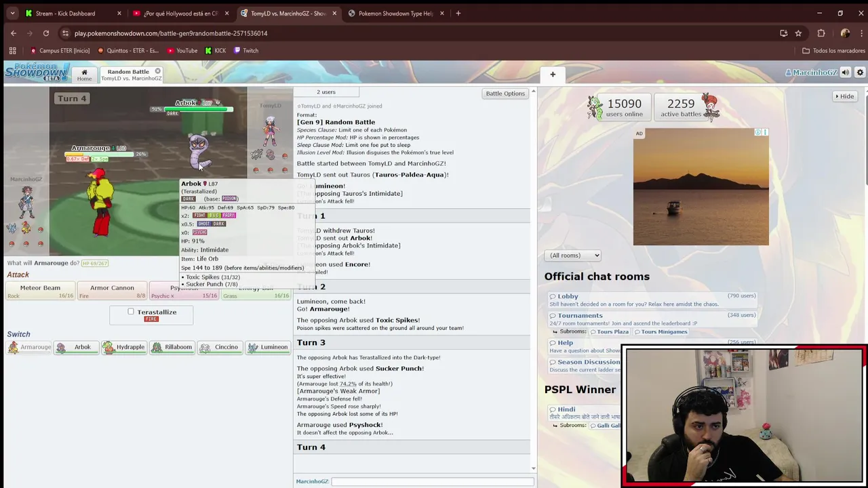
Task: Open the All rooms filter dropdown
Action: click(x=572, y=256)
